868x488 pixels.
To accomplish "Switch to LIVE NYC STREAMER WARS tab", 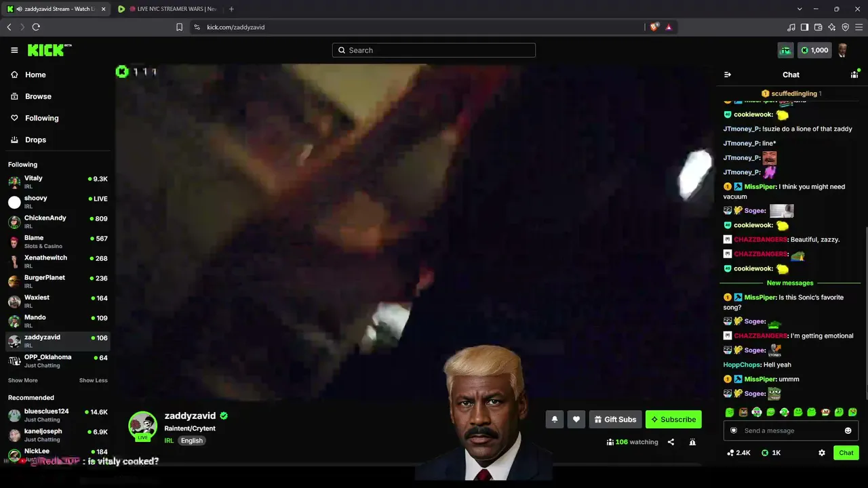I will click(167, 9).
